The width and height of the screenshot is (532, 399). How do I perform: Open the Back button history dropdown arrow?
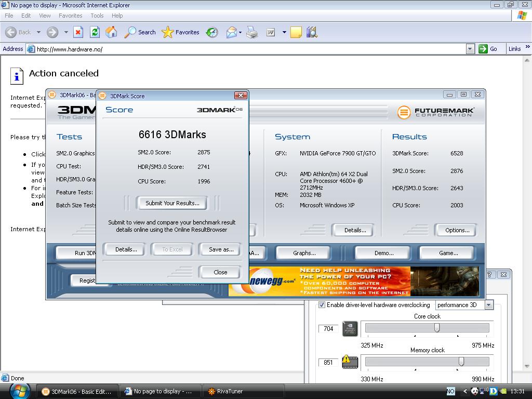38,32
